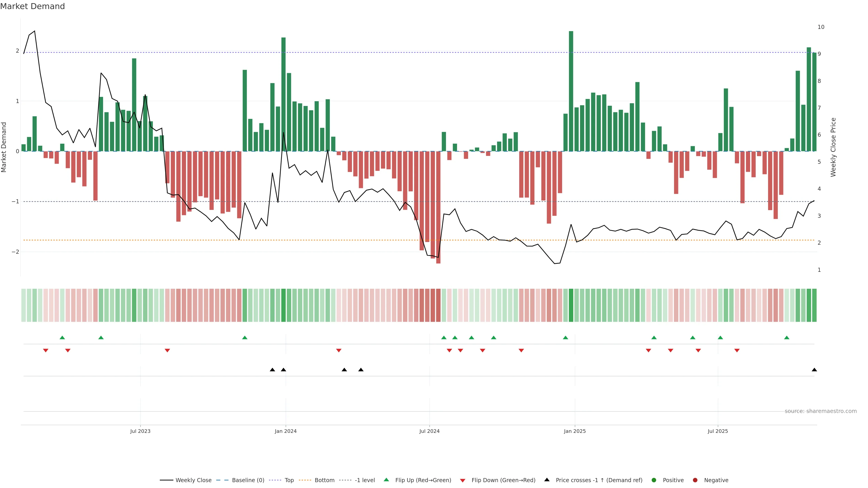This screenshot has width=868, height=488.
Task: Select the leftmost red flip-down triangle marker
Action: pos(46,351)
